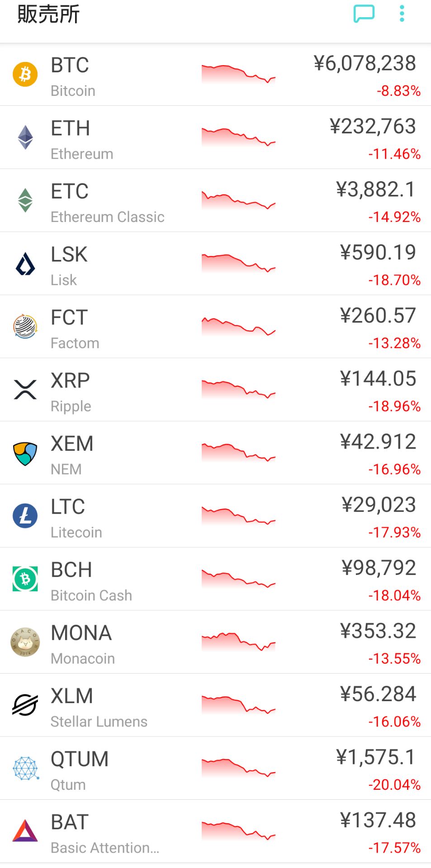Select the ¥232,763 ETH price
Image resolution: width=431 pixels, height=868 pixels.
pyautogui.click(x=373, y=127)
